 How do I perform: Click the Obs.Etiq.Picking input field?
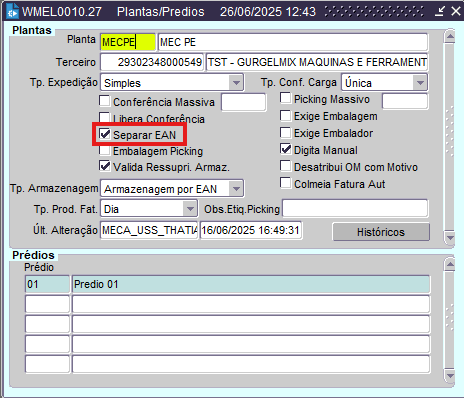pos(355,209)
